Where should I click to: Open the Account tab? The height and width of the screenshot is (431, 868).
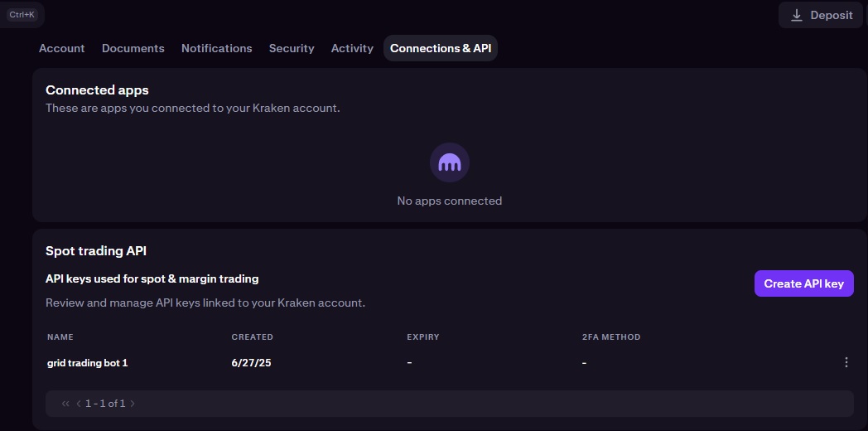click(61, 48)
